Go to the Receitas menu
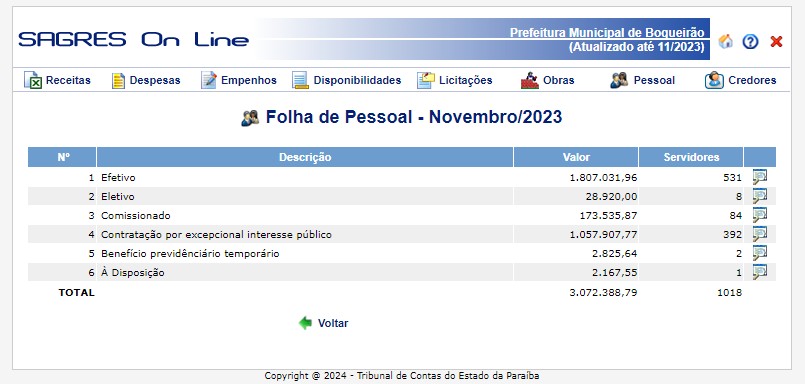Image resolution: width=805 pixels, height=384 pixels. pyautogui.click(x=58, y=80)
